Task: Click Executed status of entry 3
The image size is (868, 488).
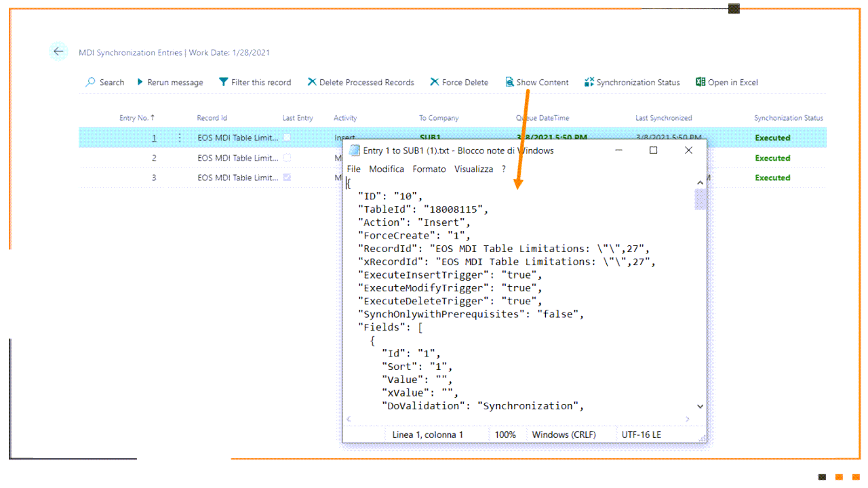Action: click(x=772, y=178)
